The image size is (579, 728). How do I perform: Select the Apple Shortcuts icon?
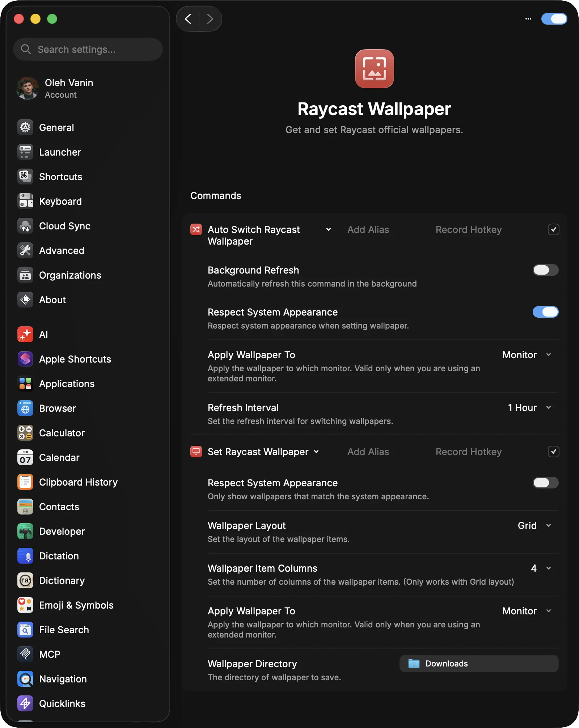(x=25, y=359)
